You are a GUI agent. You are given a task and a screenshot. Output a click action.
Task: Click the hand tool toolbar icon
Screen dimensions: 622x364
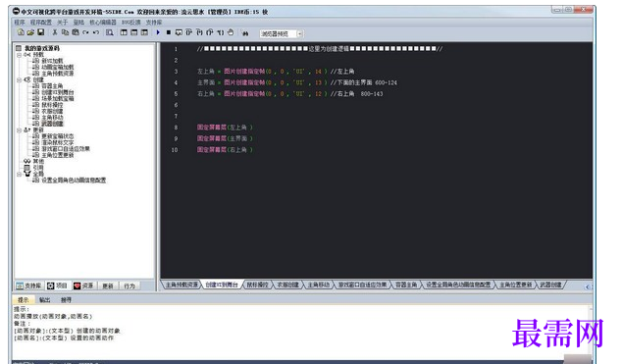click(231, 32)
